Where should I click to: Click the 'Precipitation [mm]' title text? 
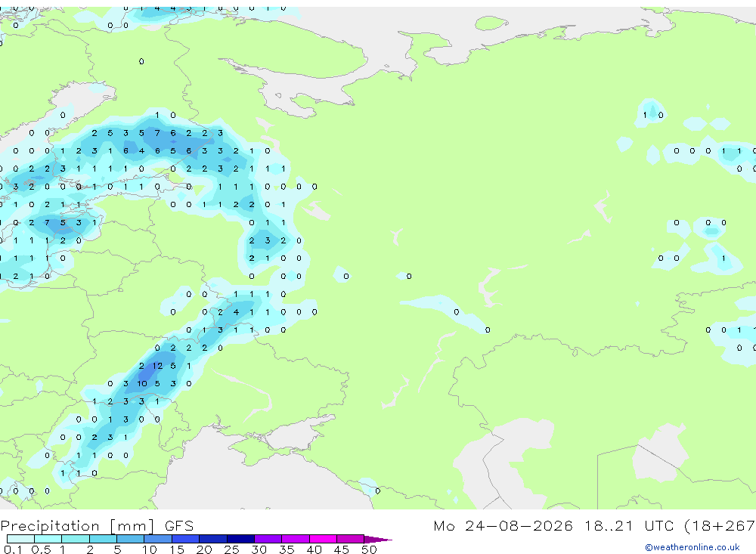pos(78,526)
